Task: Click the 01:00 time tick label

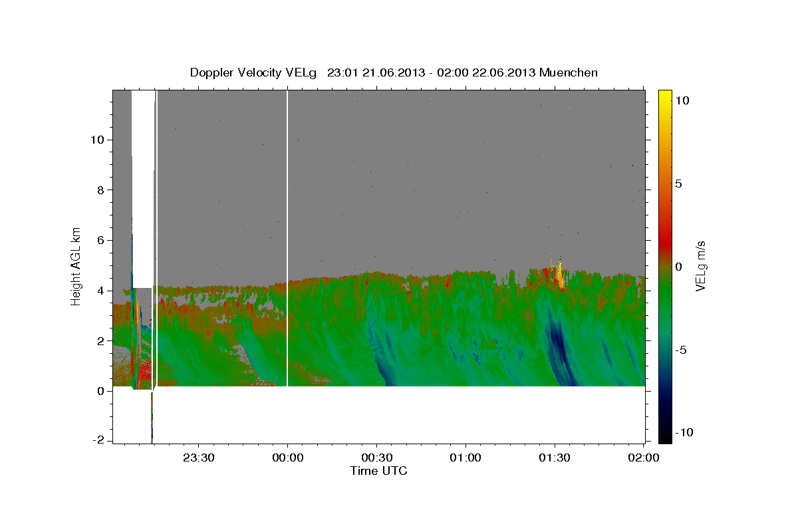Action: point(465,458)
